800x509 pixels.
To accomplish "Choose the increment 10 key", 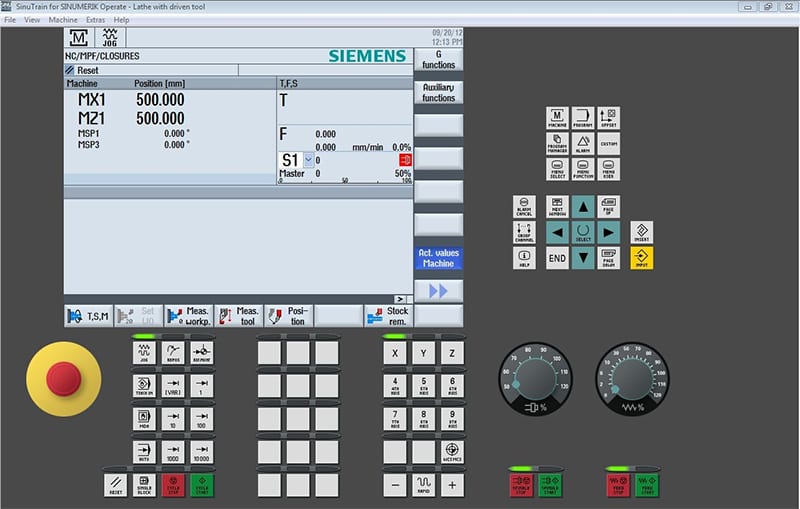I will tap(173, 419).
